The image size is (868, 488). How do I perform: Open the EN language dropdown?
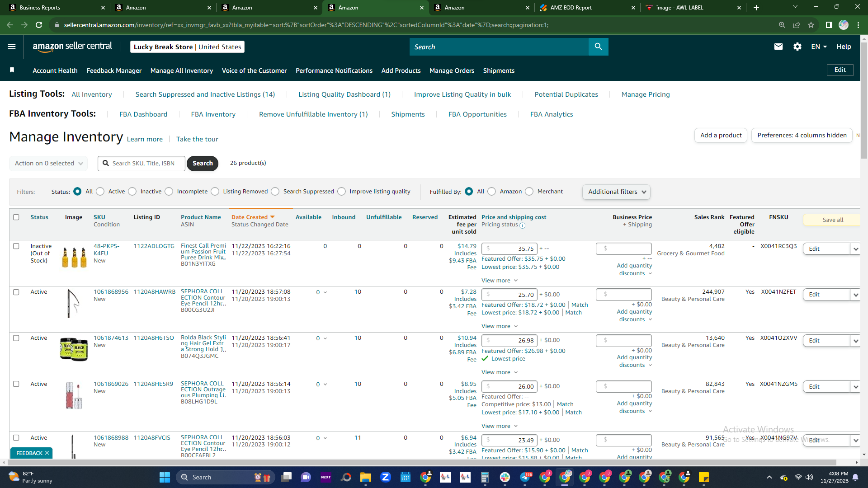pyautogui.click(x=819, y=47)
